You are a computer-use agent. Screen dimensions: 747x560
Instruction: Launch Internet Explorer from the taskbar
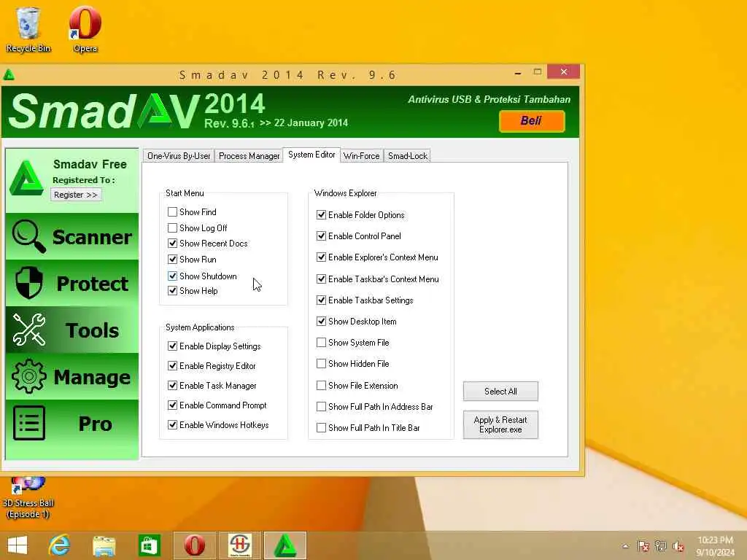pos(59,545)
